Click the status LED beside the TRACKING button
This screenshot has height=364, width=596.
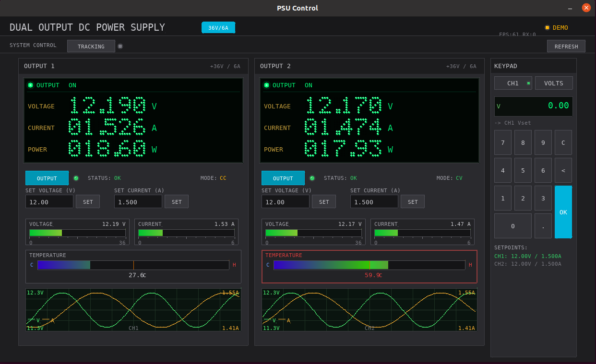point(120,46)
